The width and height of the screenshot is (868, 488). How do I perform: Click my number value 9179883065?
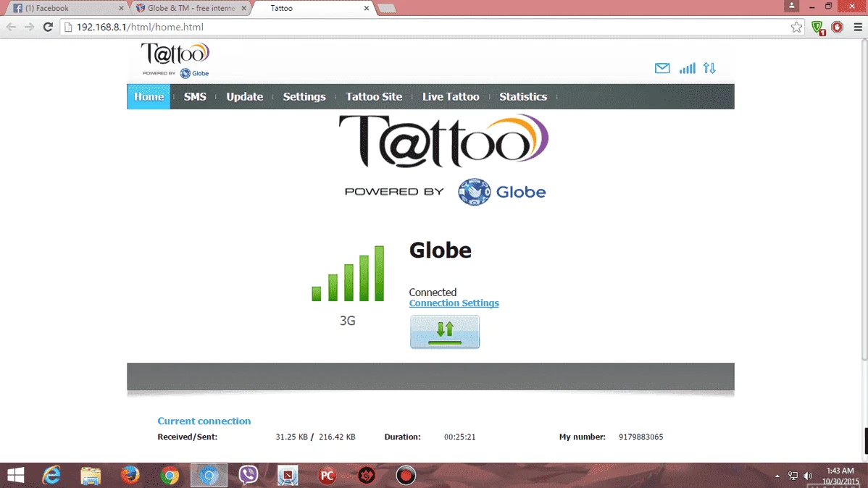(640, 437)
